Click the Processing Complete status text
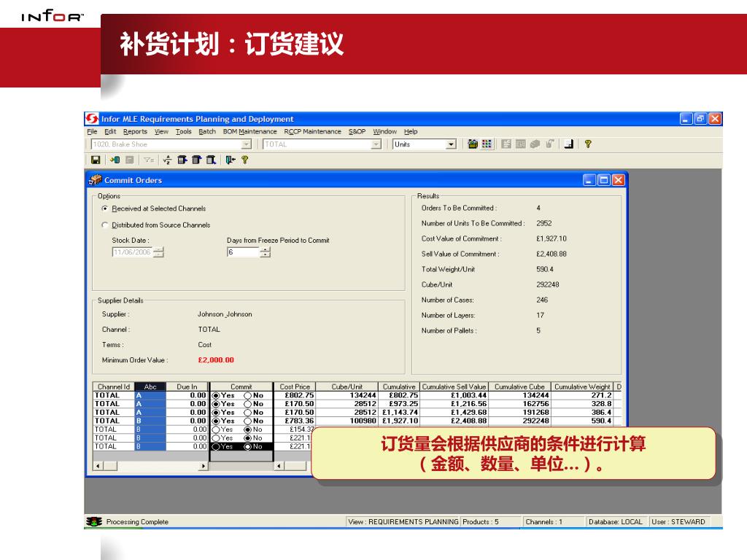Image resolution: width=747 pixels, height=560 pixels. pos(137,522)
